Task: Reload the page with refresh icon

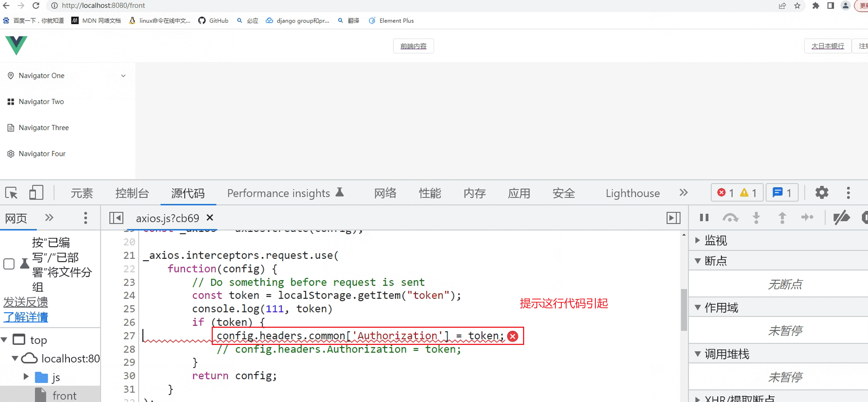Action: click(x=36, y=5)
